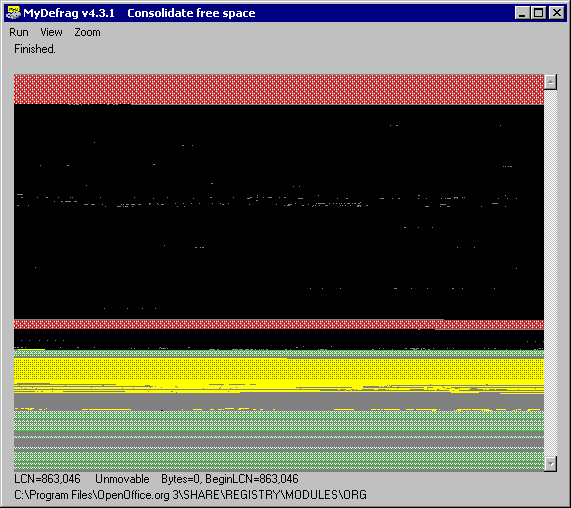Click the OpenOffice.org file path text

click(x=190, y=495)
